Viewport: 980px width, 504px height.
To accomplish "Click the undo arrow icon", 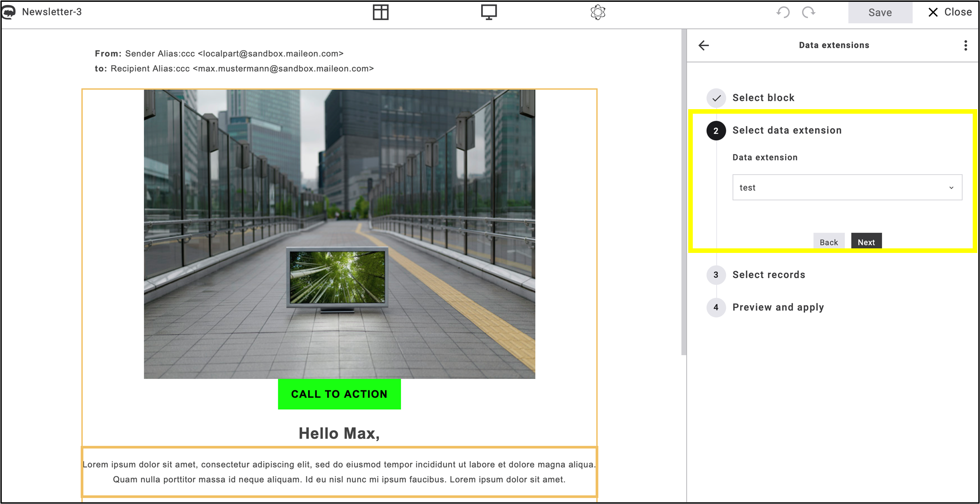I will (783, 12).
